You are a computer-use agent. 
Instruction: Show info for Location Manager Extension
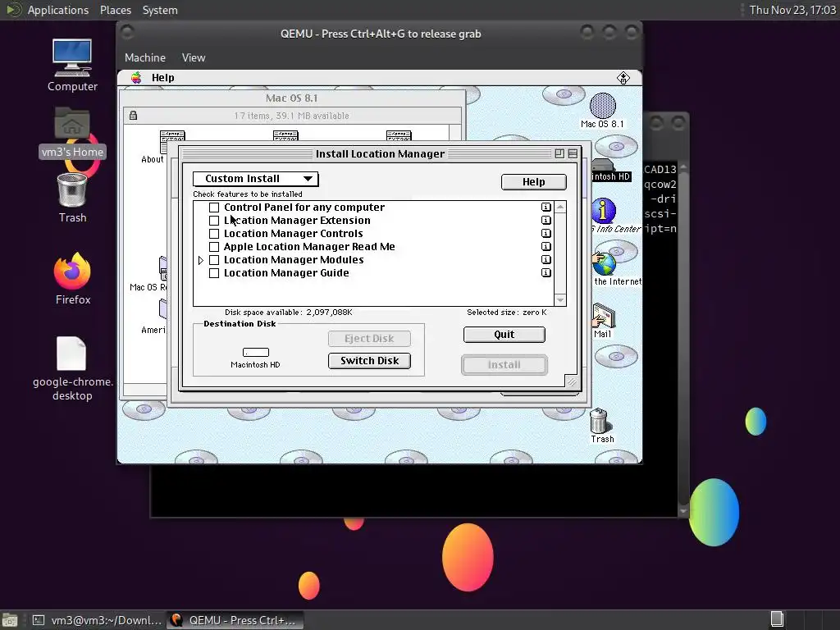click(546, 220)
